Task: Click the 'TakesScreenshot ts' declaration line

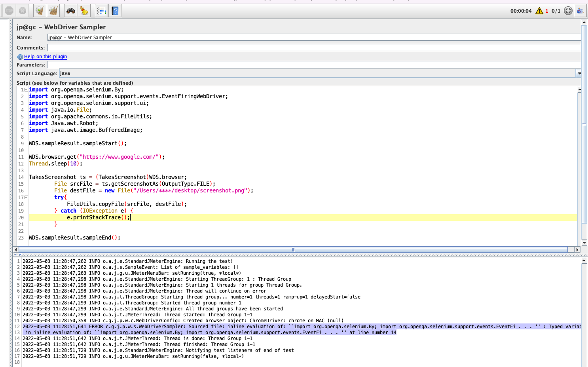Action: 108,177
